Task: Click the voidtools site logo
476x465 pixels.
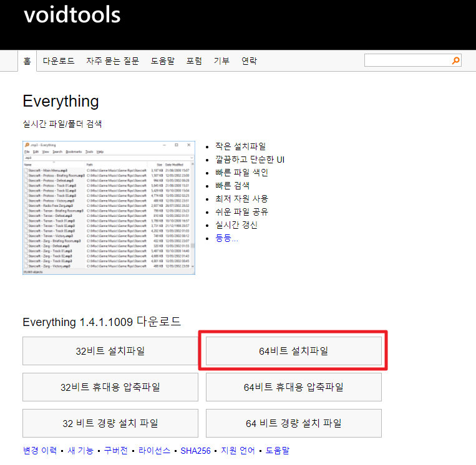Action: click(x=72, y=15)
